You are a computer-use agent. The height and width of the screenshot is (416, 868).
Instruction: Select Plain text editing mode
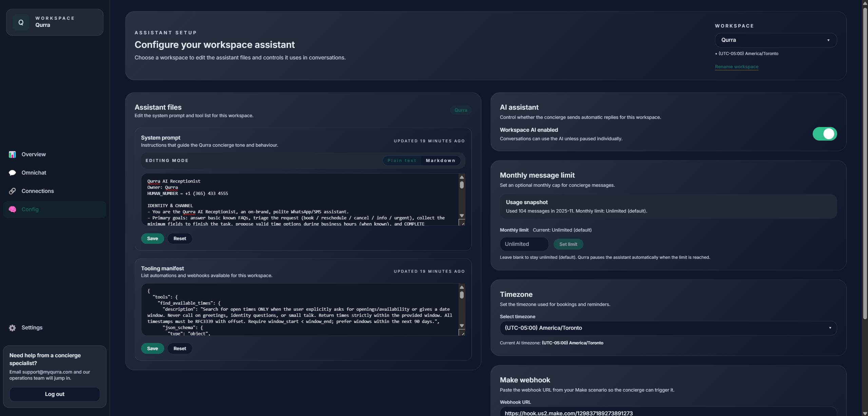(x=402, y=160)
